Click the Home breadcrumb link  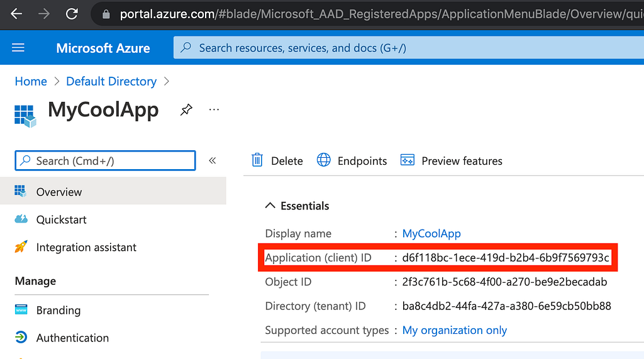pyautogui.click(x=31, y=81)
